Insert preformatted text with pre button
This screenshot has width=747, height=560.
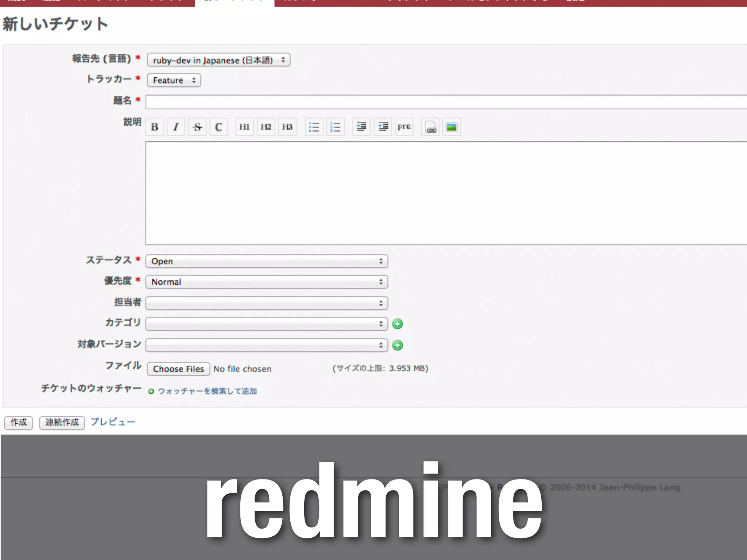click(x=404, y=127)
